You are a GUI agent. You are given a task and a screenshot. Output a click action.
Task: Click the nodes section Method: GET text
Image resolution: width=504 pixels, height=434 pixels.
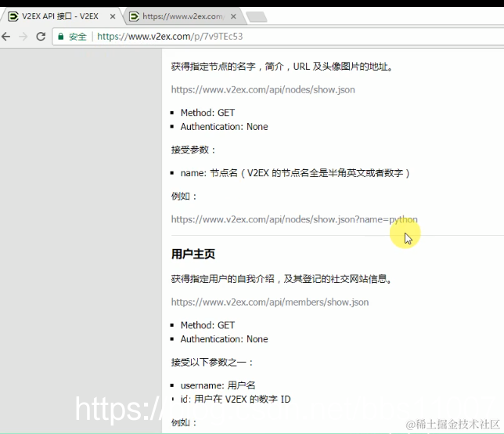click(207, 113)
